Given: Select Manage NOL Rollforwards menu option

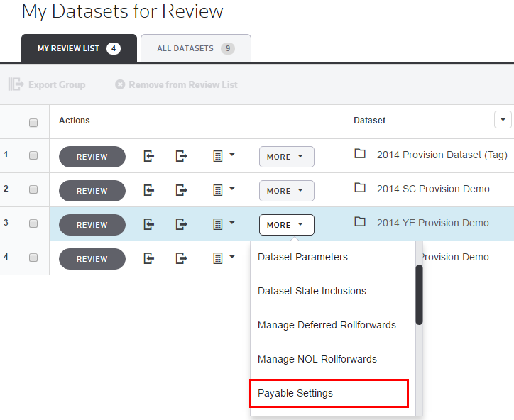Looking at the screenshot, I should pyautogui.click(x=317, y=359).
